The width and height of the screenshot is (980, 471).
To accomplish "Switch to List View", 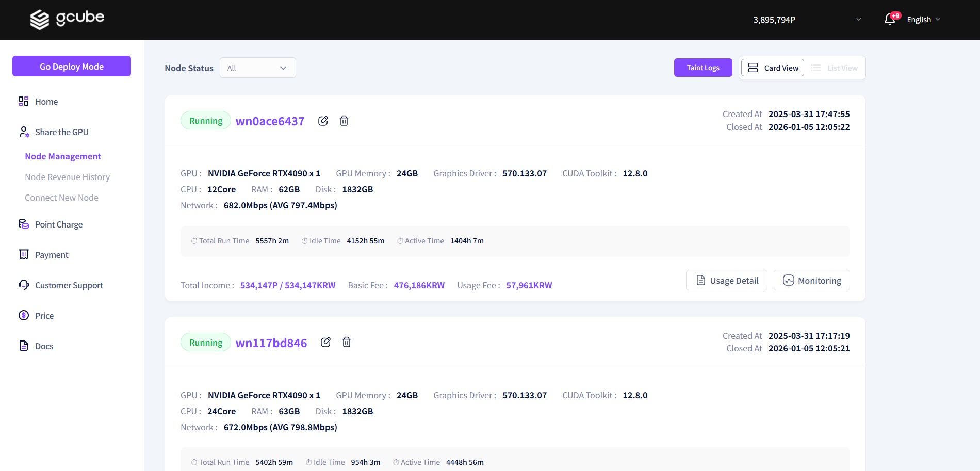I will click(x=834, y=68).
